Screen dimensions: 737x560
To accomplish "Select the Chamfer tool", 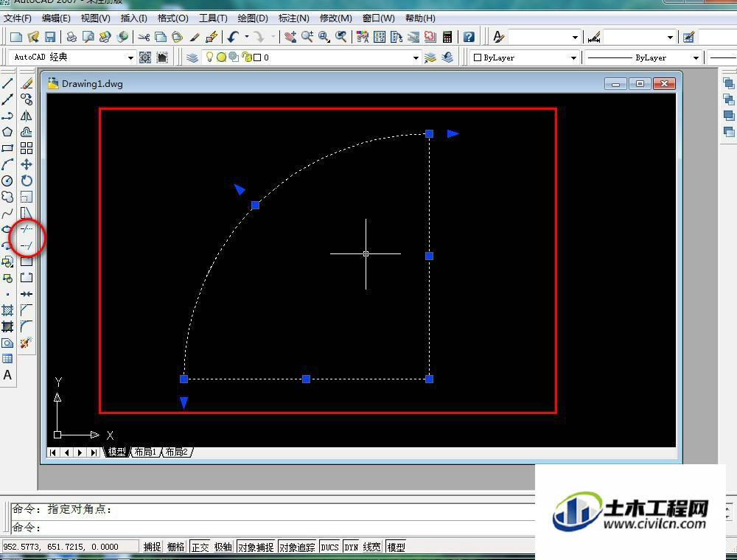I will coord(27,310).
